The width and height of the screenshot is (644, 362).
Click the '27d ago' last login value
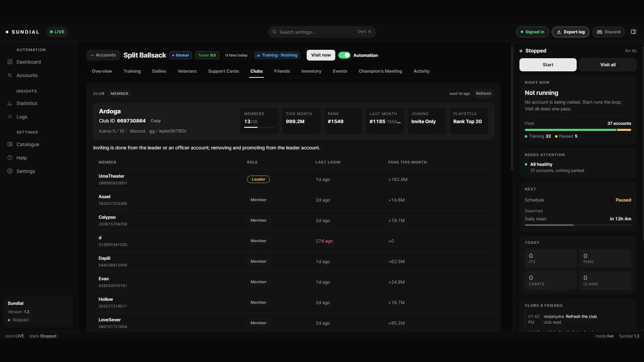coord(324,241)
